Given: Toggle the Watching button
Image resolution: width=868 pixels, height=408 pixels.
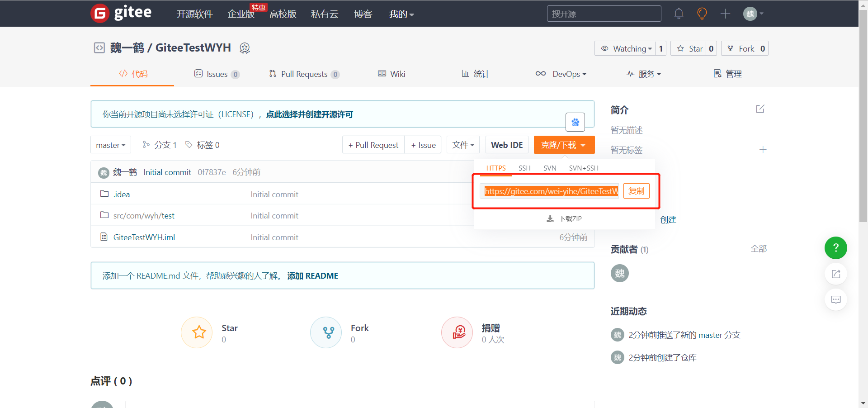Looking at the screenshot, I should 625,48.
